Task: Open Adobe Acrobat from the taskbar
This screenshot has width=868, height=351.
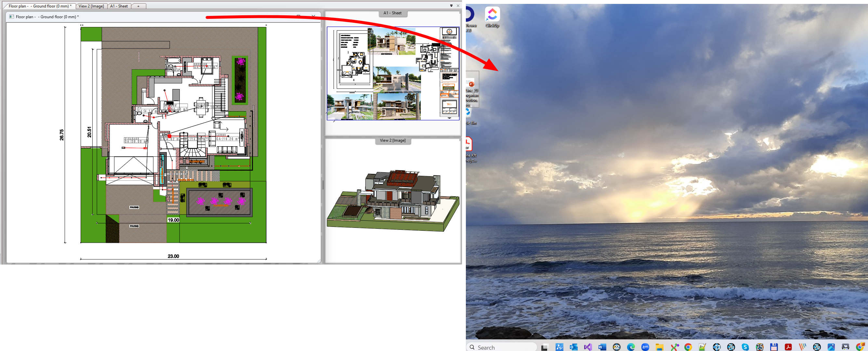Action: pos(788,347)
